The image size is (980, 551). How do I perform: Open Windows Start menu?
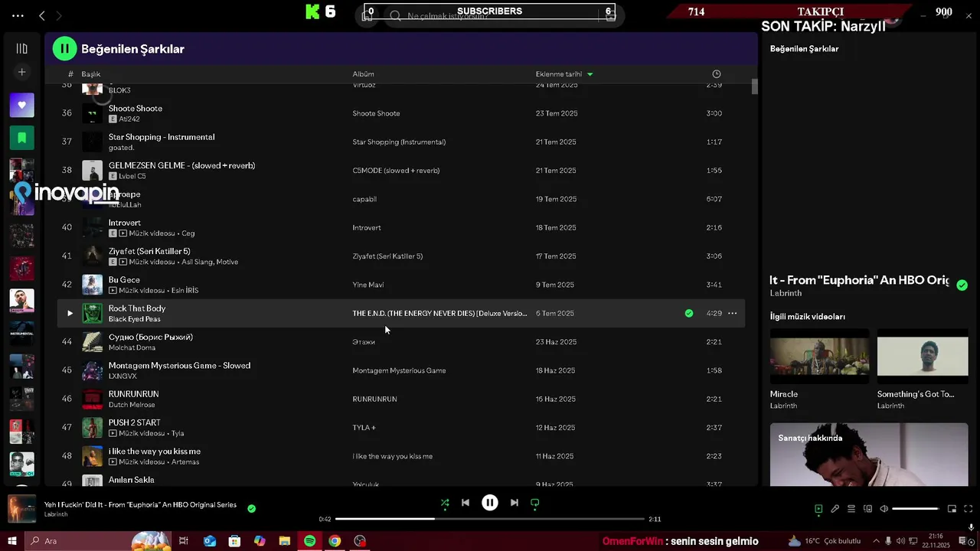pyautogui.click(x=11, y=541)
